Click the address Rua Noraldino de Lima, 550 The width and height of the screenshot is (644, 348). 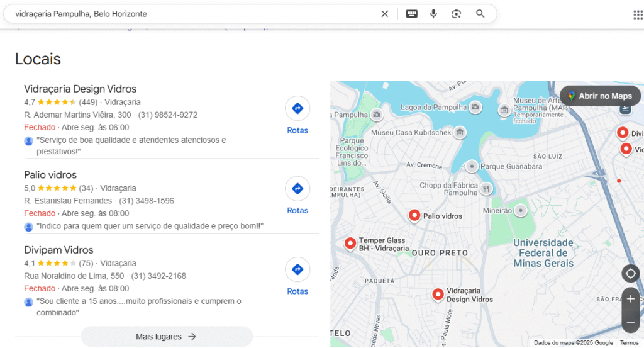coord(74,276)
